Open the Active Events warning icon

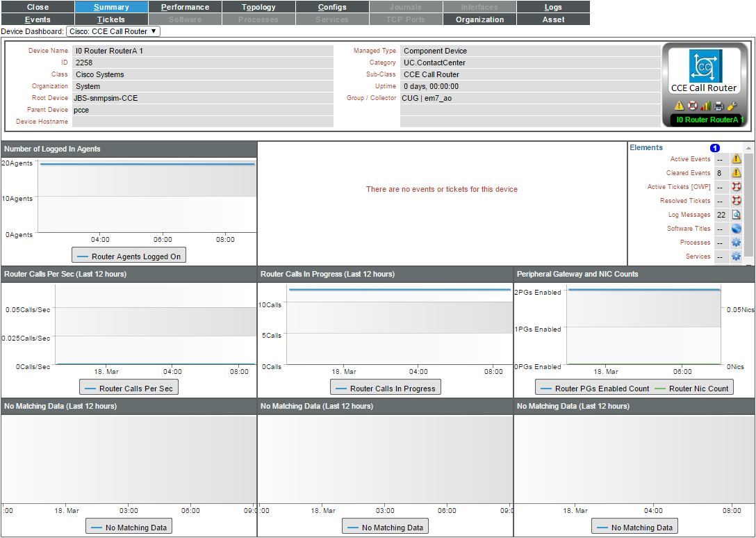(736, 158)
